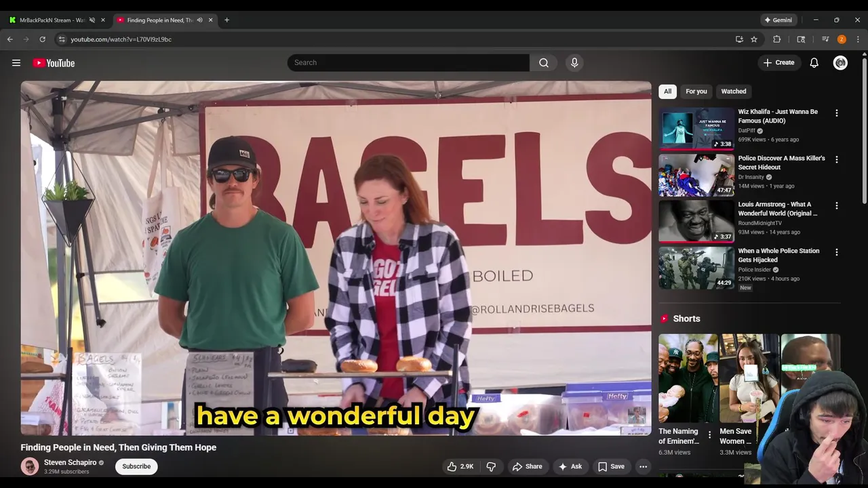Open more actions ellipsis under video

pos(643,466)
